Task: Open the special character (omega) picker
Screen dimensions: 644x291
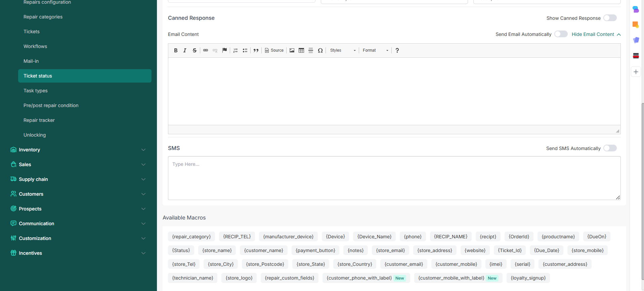Action: click(x=320, y=50)
